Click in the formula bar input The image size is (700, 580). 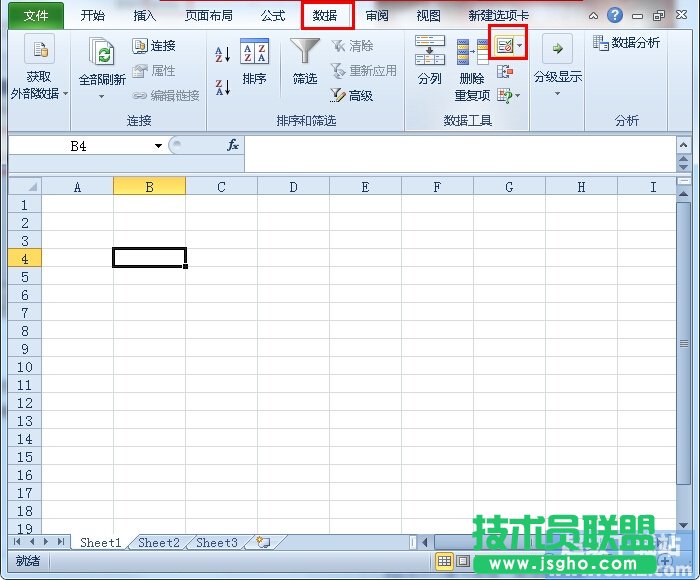coord(460,154)
